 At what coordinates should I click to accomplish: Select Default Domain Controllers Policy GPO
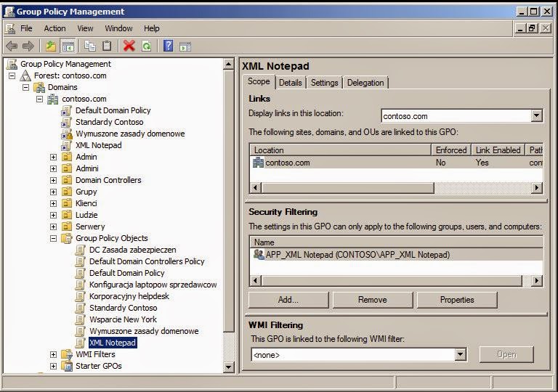(x=147, y=261)
